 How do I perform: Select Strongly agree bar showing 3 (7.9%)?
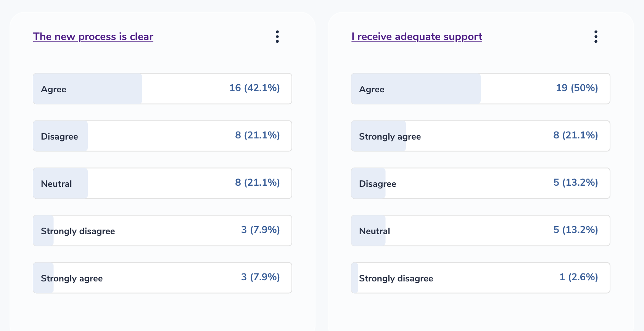(163, 278)
